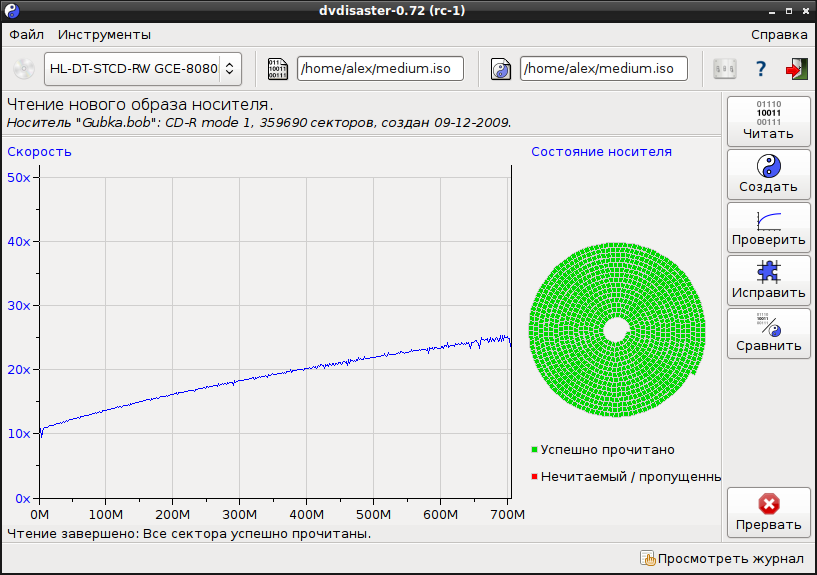Open the Файл menu
Image resolution: width=817 pixels, height=575 pixels.
click(27, 35)
